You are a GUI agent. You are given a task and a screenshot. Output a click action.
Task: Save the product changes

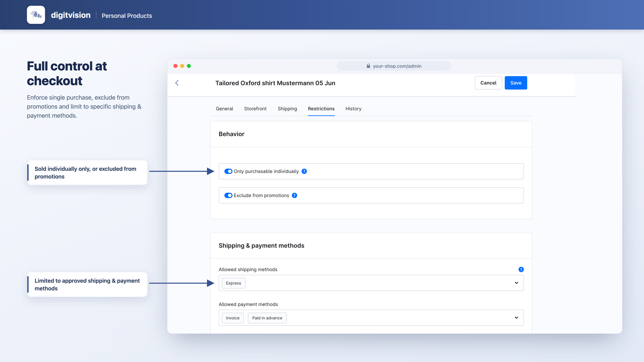coord(516,83)
